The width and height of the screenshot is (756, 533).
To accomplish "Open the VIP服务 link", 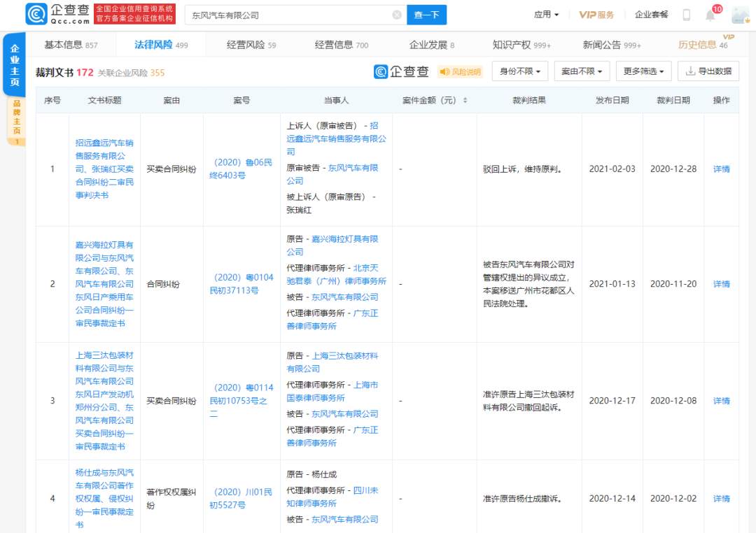I will tap(596, 15).
